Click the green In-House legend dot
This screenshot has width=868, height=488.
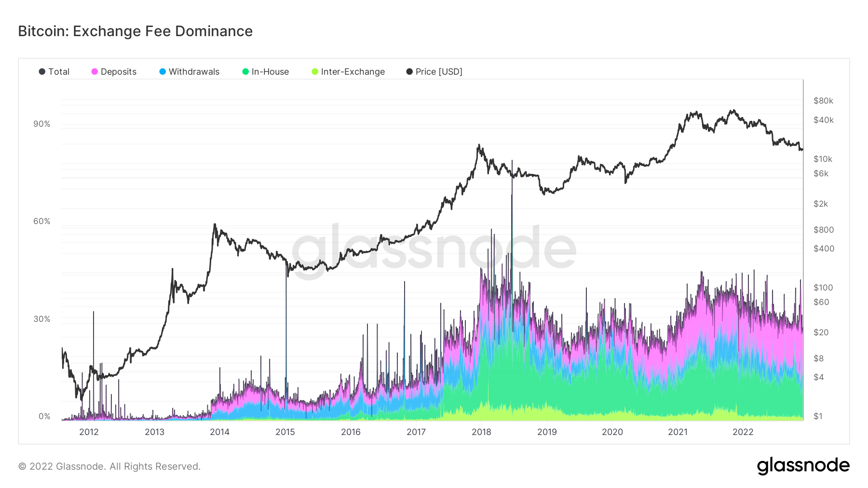point(245,72)
